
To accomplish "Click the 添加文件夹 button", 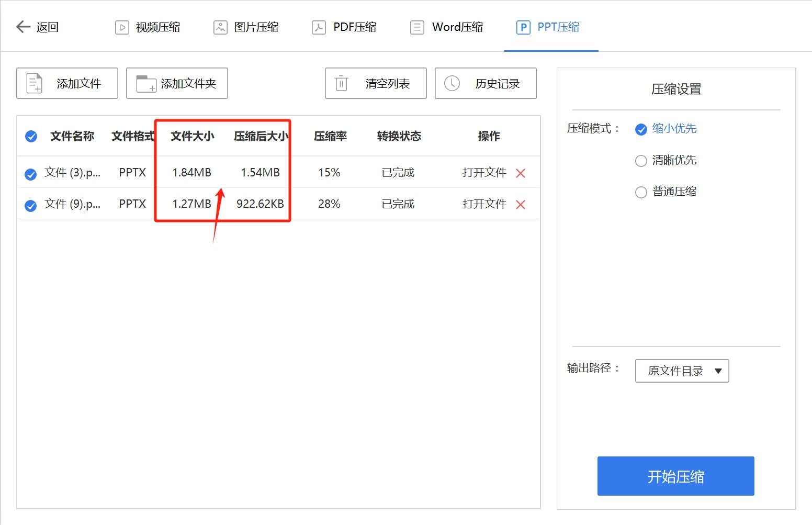I will tap(177, 83).
